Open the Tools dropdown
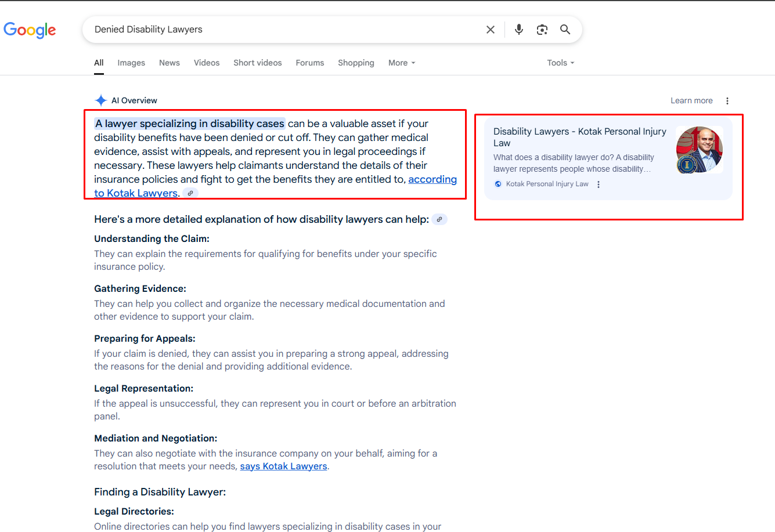775x532 pixels. [x=560, y=63]
